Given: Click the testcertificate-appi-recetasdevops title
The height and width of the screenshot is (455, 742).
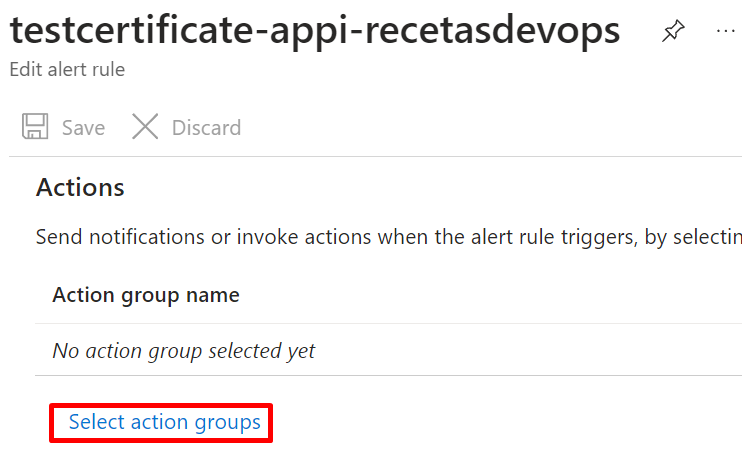Looking at the screenshot, I should coord(315,30).
